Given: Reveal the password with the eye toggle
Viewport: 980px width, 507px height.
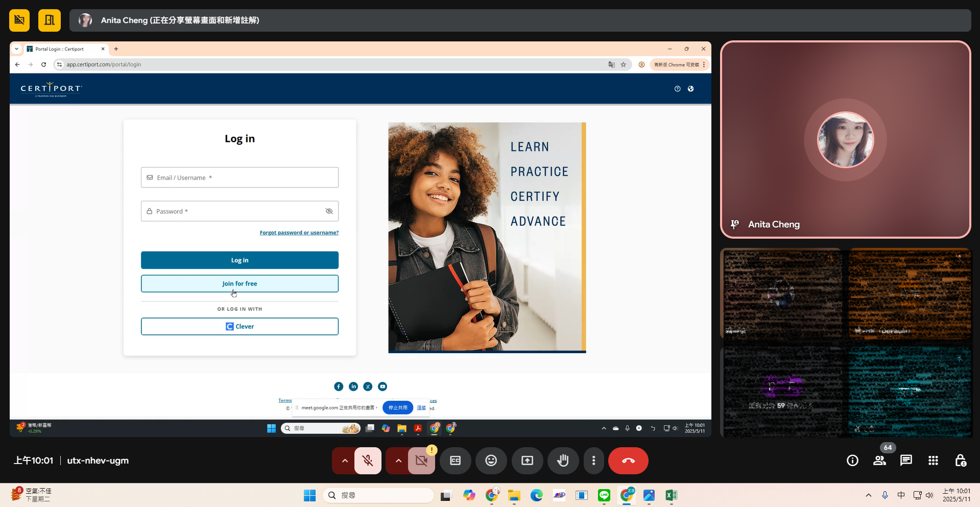Looking at the screenshot, I should (328, 211).
